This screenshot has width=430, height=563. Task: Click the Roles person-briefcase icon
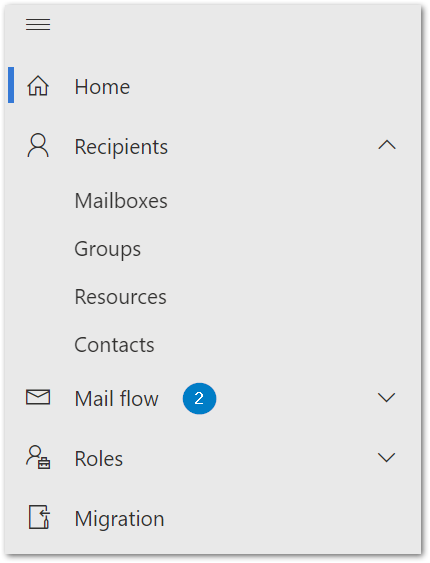[38, 457]
